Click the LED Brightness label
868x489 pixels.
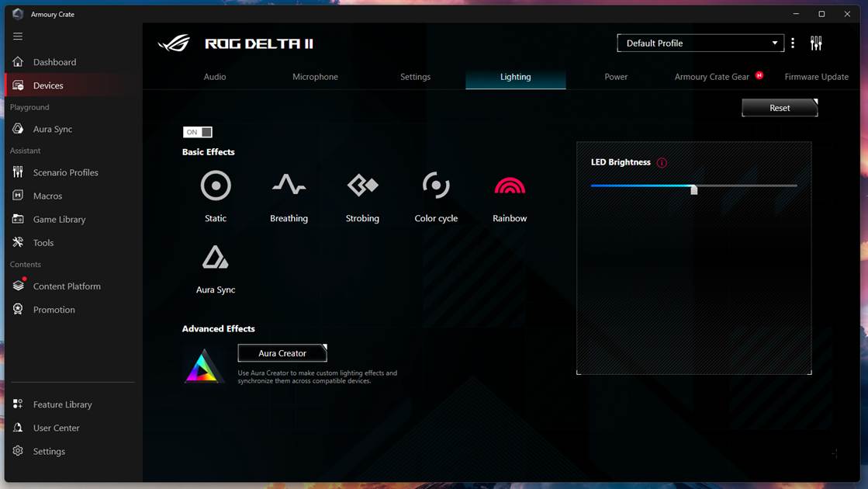[621, 162]
